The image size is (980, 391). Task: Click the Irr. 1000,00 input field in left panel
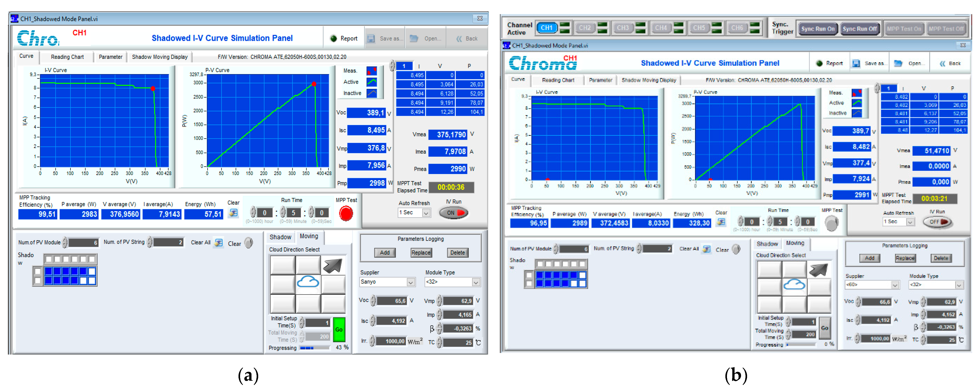coord(392,341)
